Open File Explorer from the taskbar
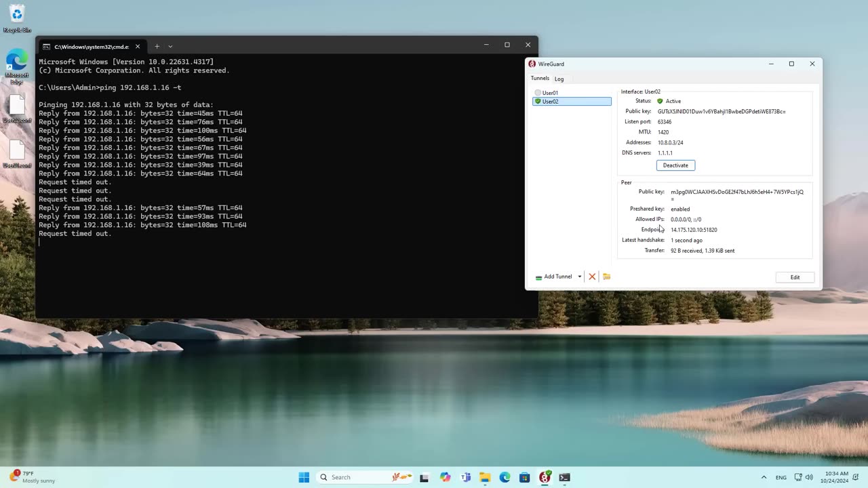 pyautogui.click(x=485, y=477)
